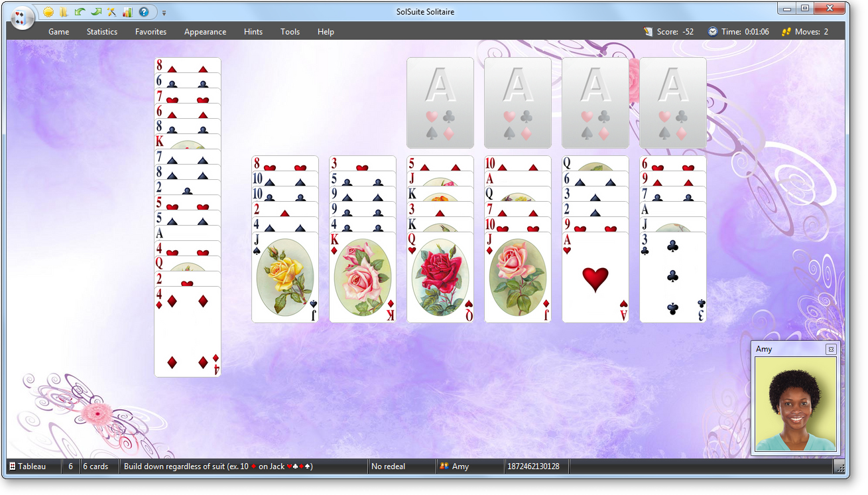868x495 pixels.
Task: Click the Time: 0:01:06 readout
Action: tap(745, 32)
